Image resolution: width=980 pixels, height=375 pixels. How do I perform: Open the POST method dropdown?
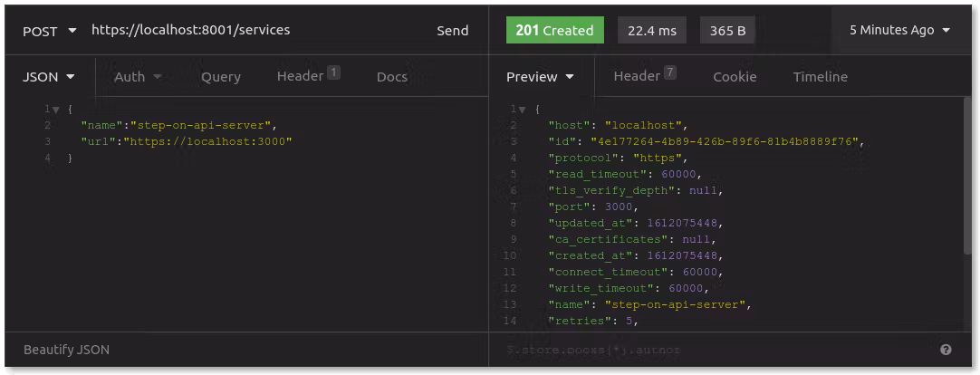click(50, 31)
